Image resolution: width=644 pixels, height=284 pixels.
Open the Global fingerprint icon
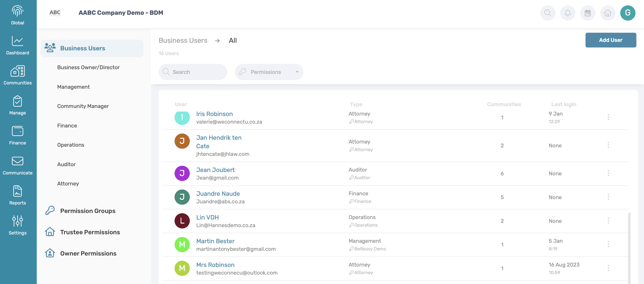tap(17, 11)
